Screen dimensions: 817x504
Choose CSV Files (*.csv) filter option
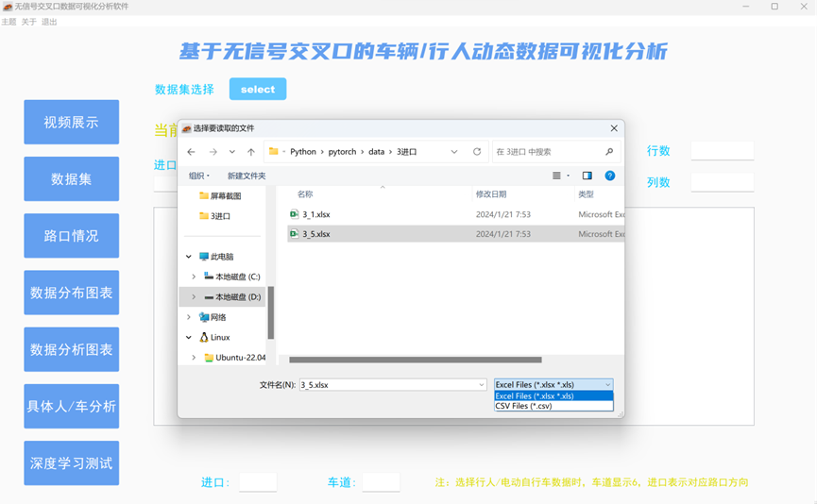coord(553,406)
